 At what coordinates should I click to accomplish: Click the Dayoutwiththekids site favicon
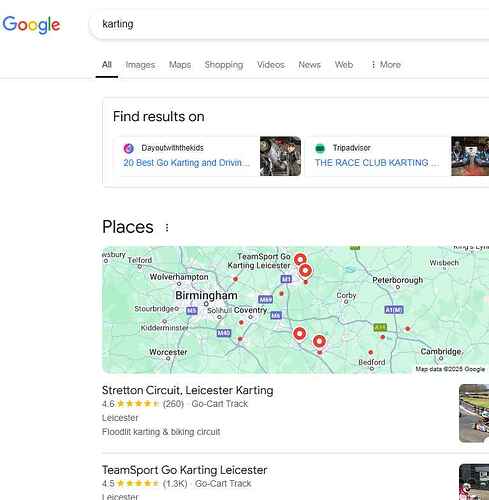tap(129, 148)
